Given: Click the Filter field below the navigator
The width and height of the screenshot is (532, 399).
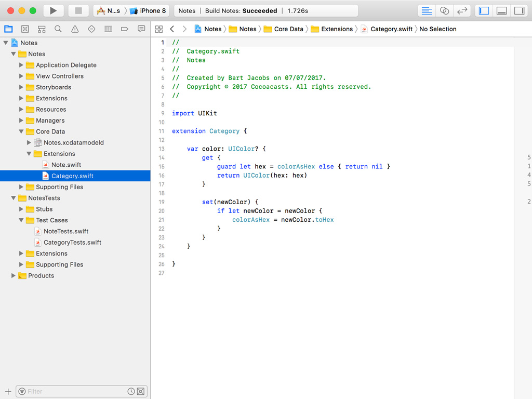Looking at the screenshot, I should 78,391.
